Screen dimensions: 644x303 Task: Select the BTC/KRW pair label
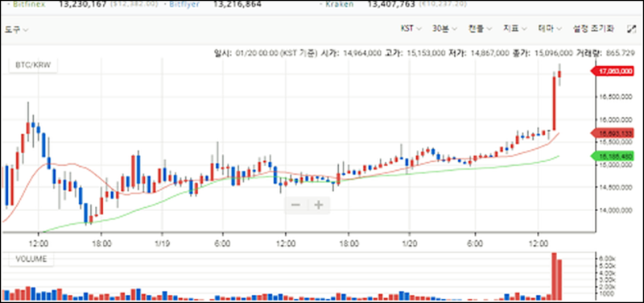point(33,65)
